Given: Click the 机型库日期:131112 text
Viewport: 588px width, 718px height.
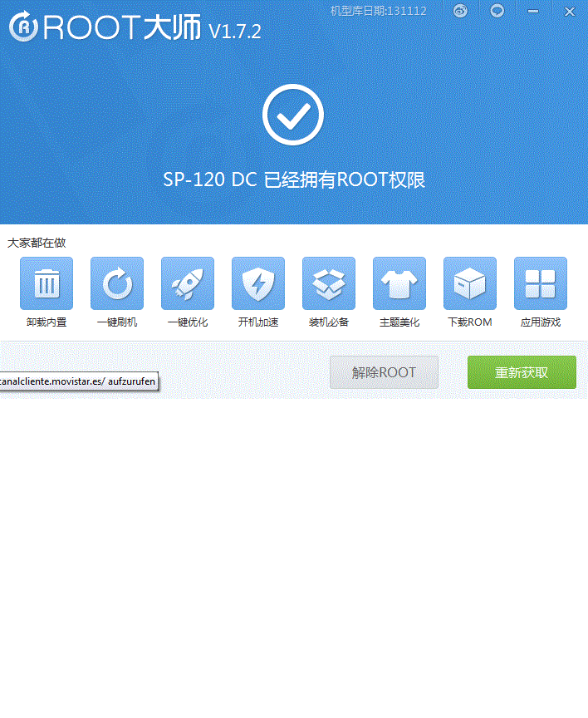Looking at the screenshot, I should pos(379,11).
